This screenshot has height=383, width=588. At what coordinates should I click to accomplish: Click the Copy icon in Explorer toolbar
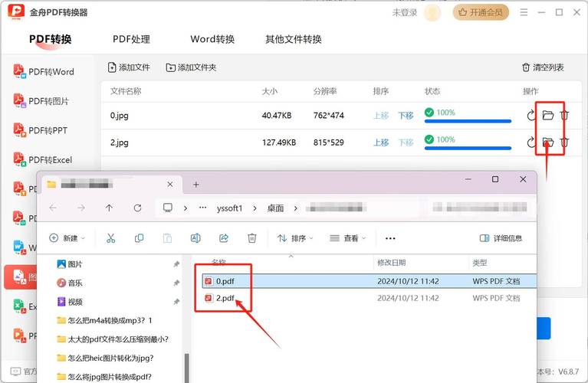(139, 238)
